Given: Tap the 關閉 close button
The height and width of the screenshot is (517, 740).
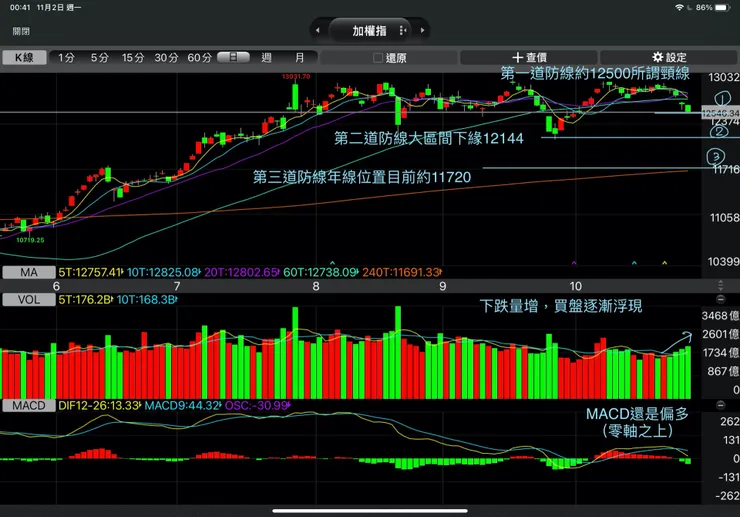Looking at the screenshot, I should tap(21, 31).
